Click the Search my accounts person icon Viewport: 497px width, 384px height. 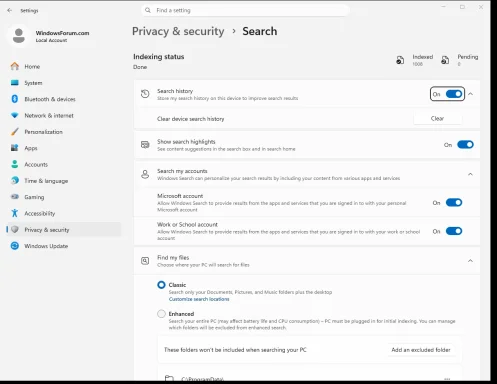coord(145,174)
